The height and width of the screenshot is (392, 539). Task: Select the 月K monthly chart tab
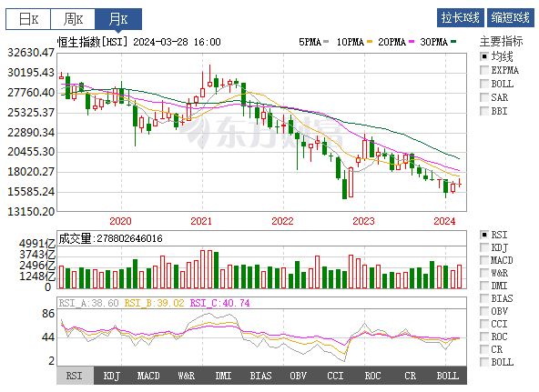(x=118, y=19)
